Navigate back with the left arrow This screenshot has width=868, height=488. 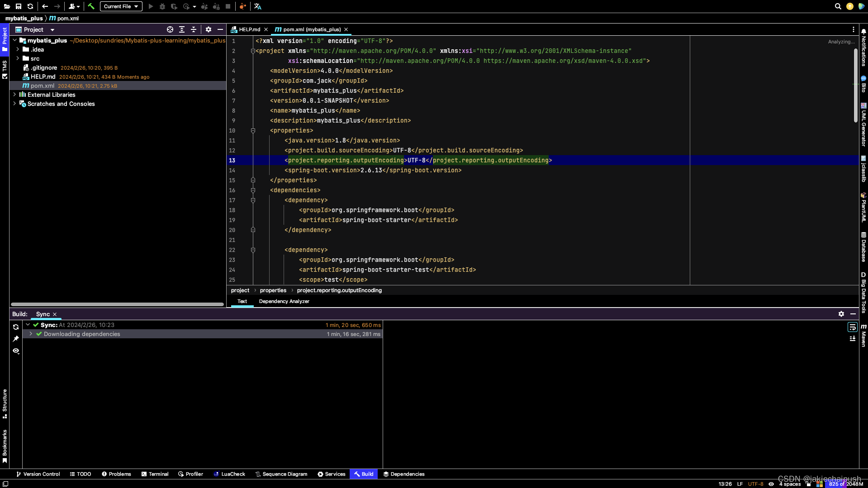pyautogui.click(x=45, y=6)
